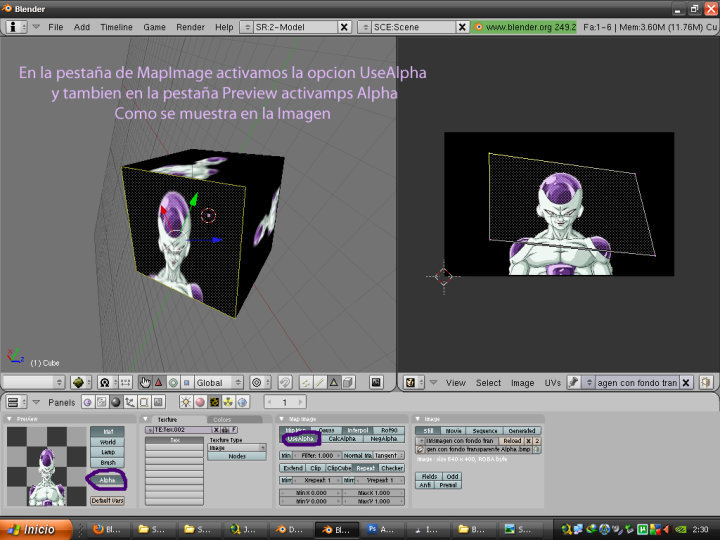This screenshot has width=720, height=540.
Task: Set World preview type button
Action: pos(107,442)
